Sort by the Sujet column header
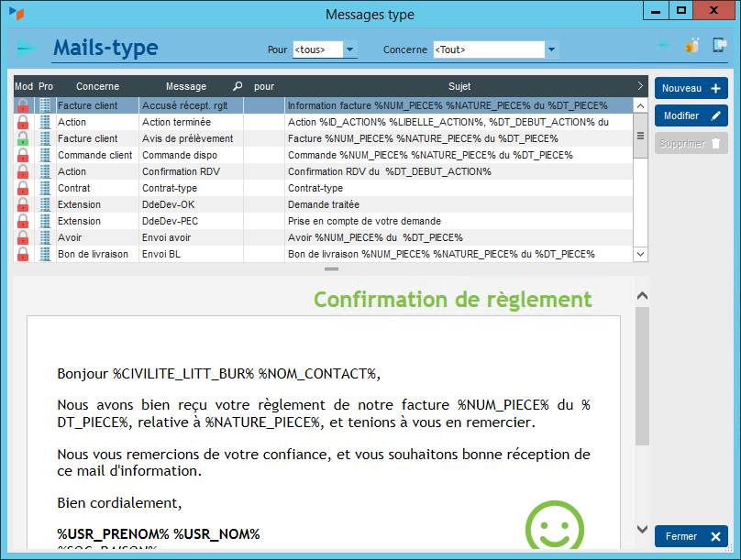The width and height of the screenshot is (741, 560). (459, 87)
